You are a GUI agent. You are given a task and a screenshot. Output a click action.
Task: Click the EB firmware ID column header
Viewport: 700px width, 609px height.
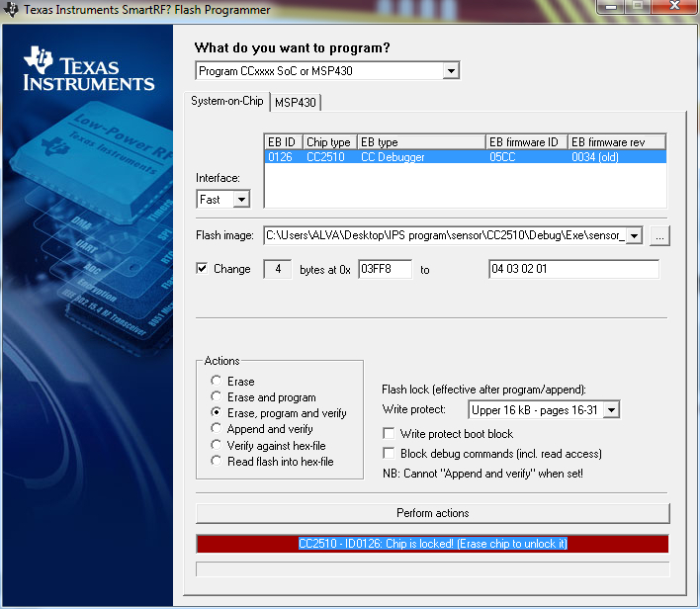[526, 142]
